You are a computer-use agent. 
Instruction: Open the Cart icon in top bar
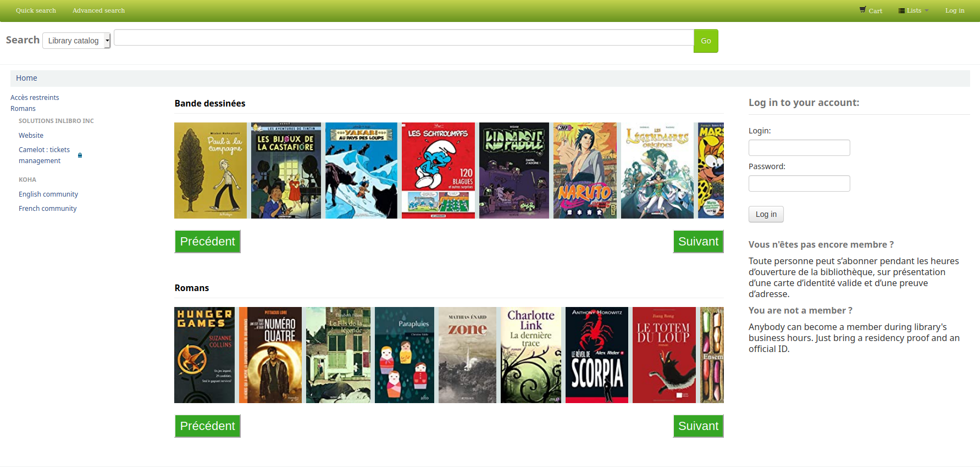(x=871, y=10)
